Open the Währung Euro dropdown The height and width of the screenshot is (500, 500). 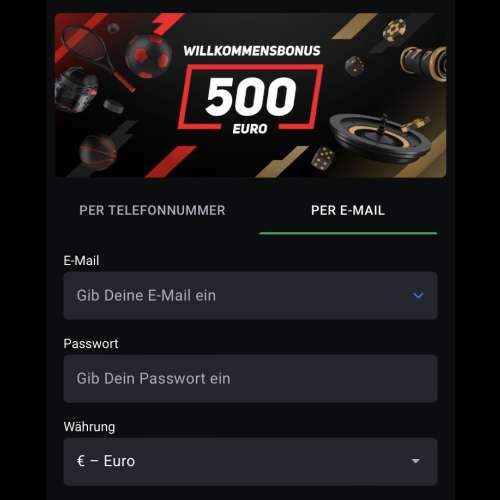click(x=250, y=461)
